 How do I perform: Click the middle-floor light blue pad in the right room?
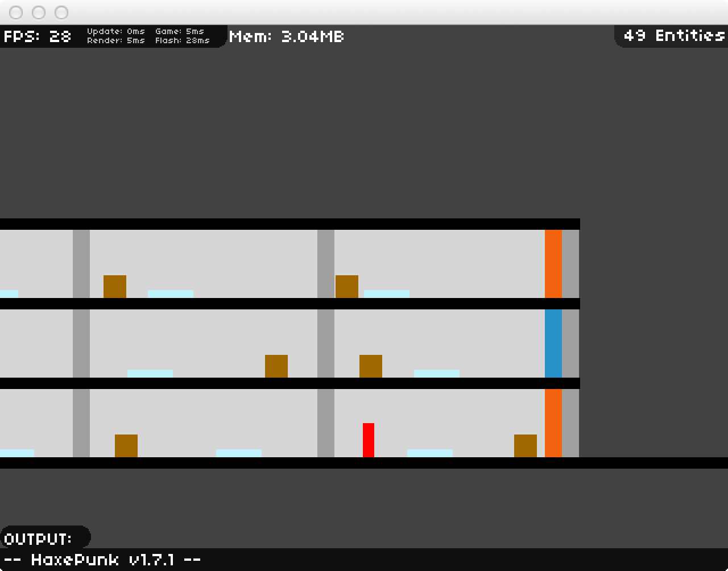pos(437,374)
